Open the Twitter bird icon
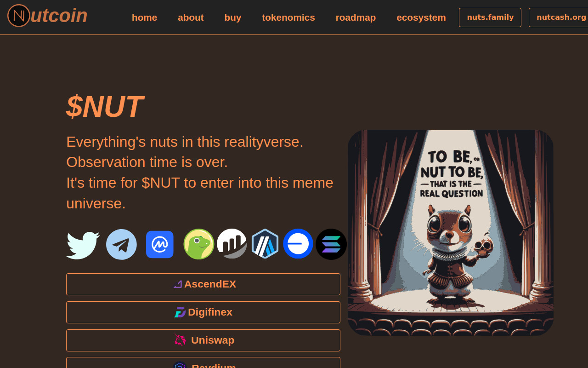This screenshot has width=588, height=368. pyautogui.click(x=83, y=245)
